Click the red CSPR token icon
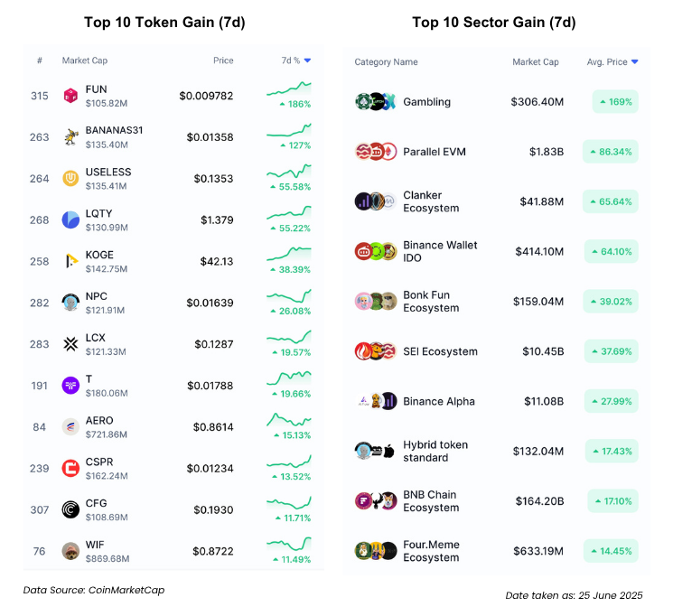This screenshot has height=616, width=673. (x=70, y=469)
